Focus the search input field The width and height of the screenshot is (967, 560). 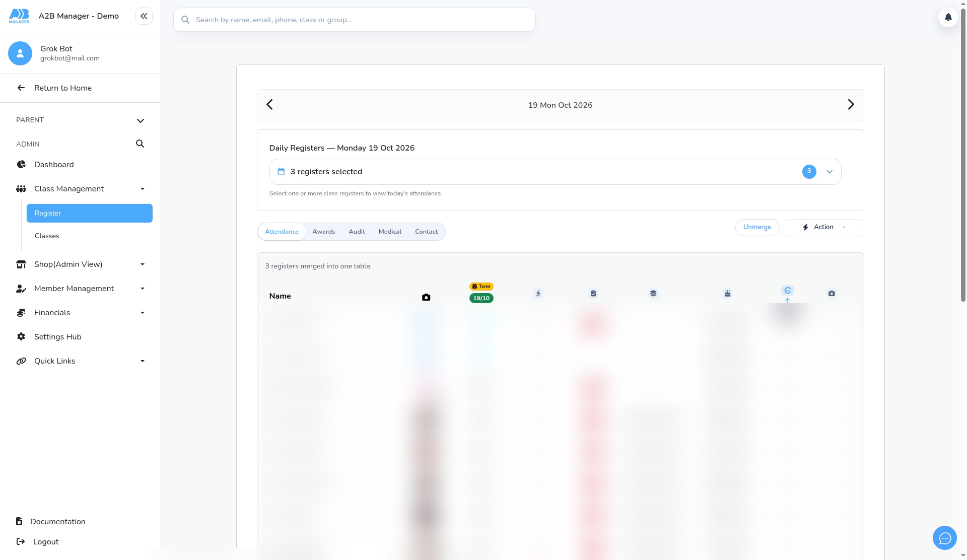pos(355,20)
